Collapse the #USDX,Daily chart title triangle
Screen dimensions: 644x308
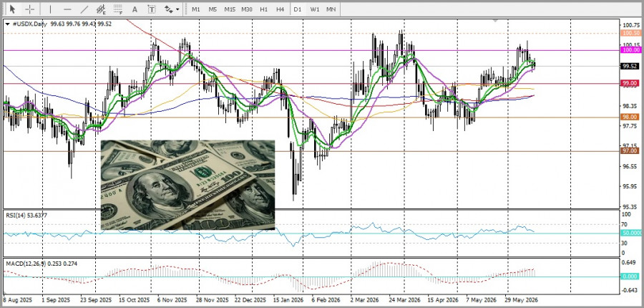(7, 24)
